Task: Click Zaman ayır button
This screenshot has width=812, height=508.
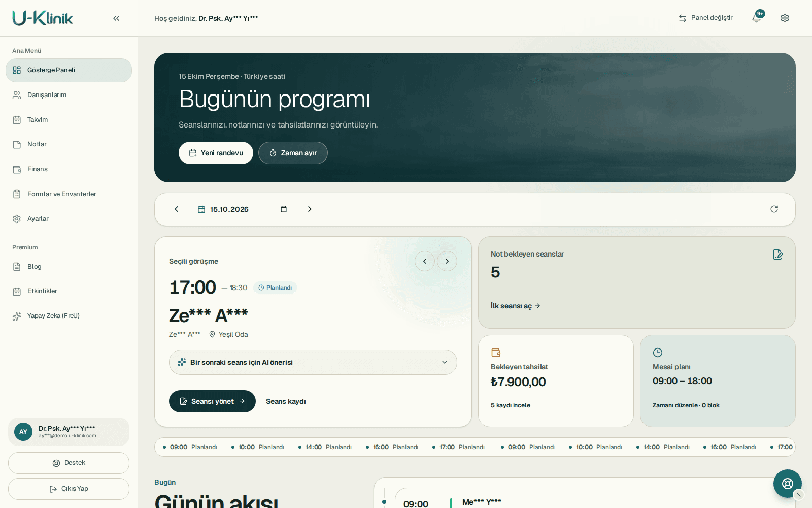Action: tap(293, 153)
